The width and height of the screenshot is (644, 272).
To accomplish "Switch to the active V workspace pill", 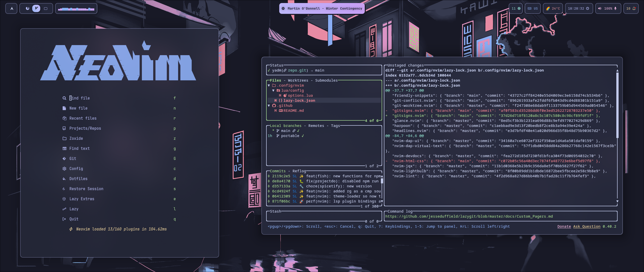I will [36, 9].
